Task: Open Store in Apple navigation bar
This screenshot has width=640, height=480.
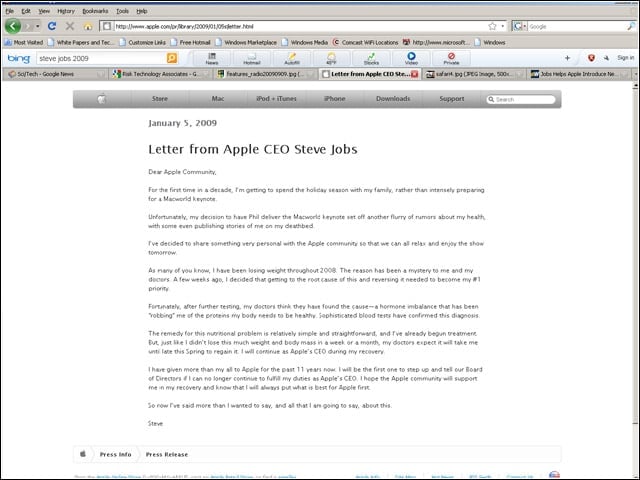Action: [160, 99]
